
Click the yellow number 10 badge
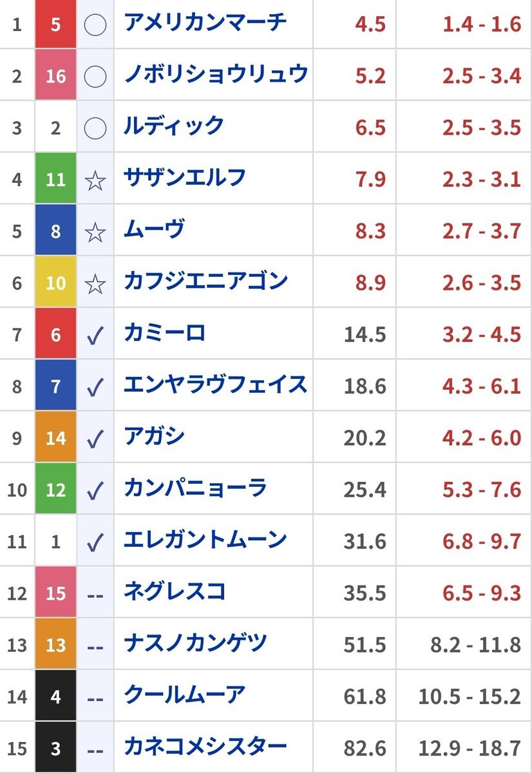[55, 283]
